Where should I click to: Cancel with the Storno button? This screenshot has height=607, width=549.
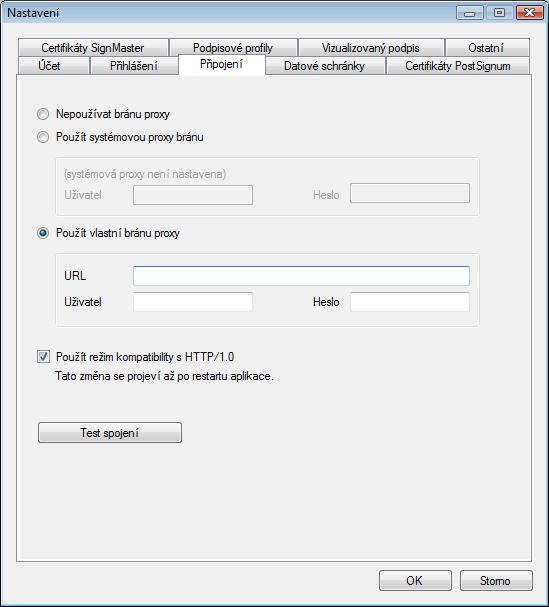pyautogui.click(x=496, y=580)
